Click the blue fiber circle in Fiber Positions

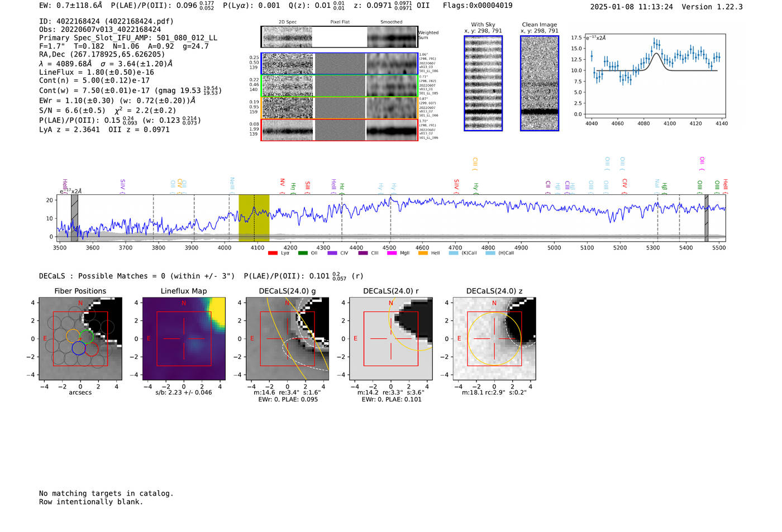pos(79,348)
